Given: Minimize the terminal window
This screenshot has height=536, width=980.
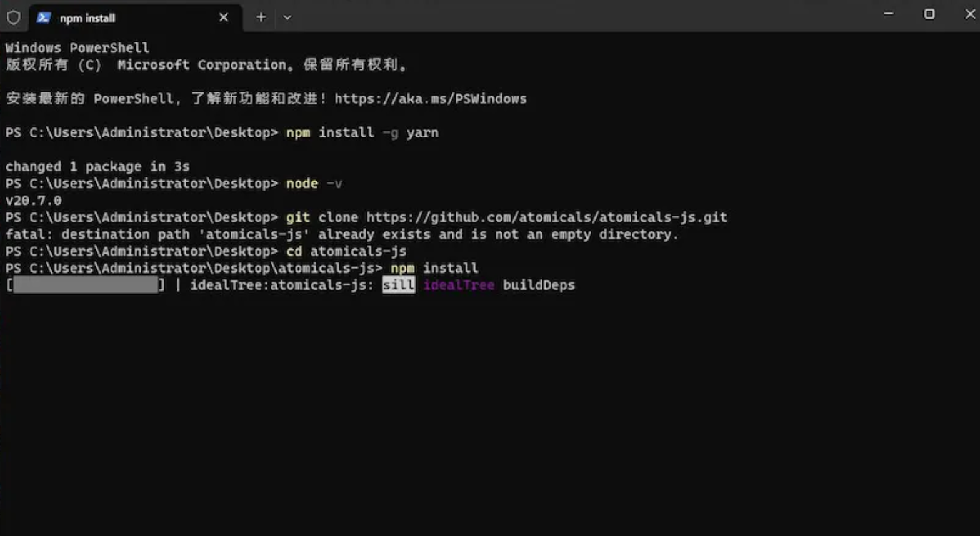Looking at the screenshot, I should pyautogui.click(x=888, y=14).
